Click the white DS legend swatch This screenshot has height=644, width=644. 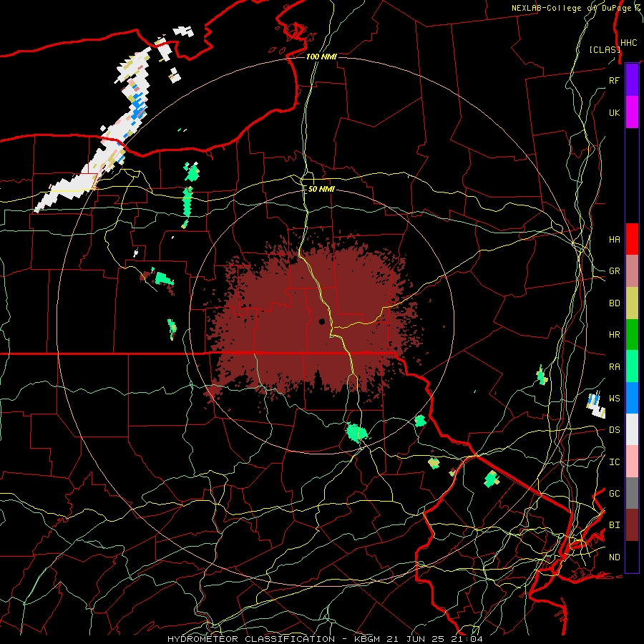point(632,430)
